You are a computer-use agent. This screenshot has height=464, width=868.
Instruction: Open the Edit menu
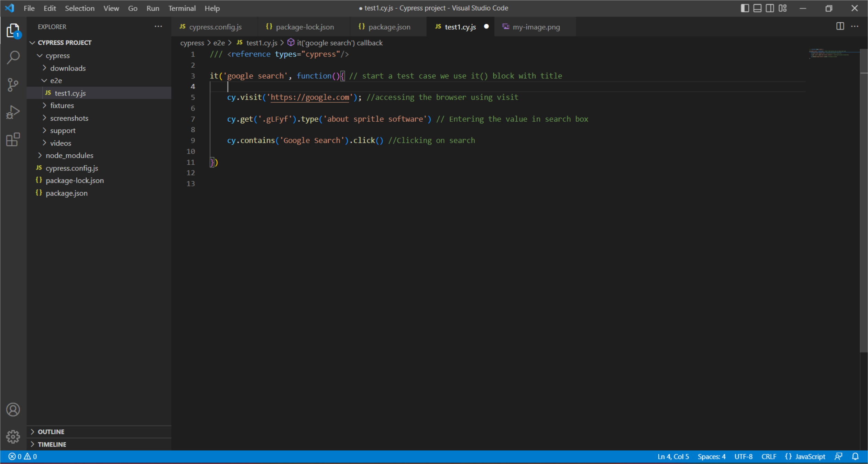50,8
